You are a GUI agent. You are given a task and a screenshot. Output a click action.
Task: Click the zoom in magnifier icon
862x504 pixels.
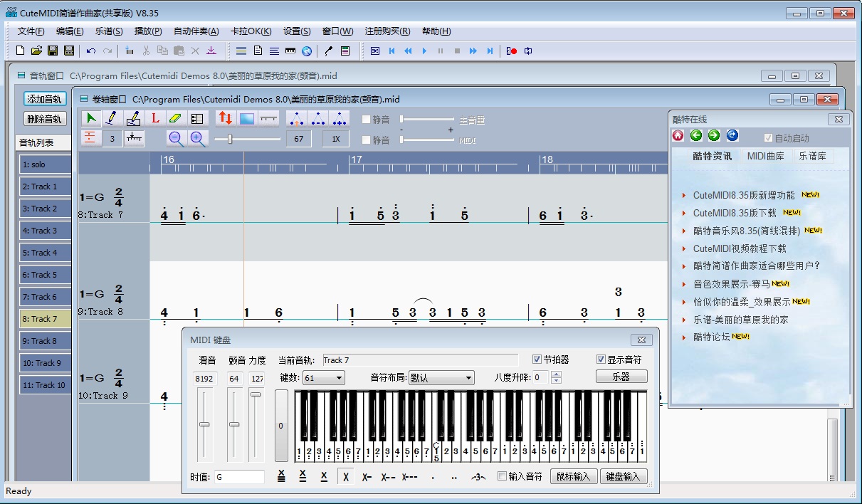tap(197, 139)
